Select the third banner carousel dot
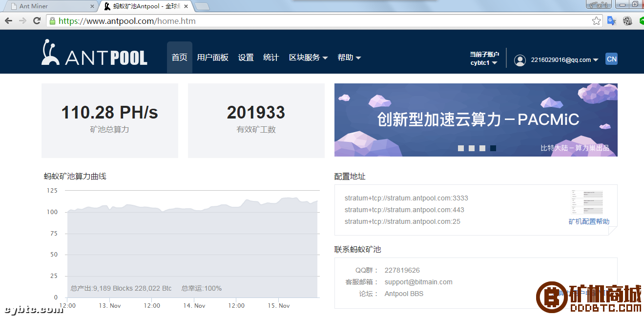 point(482,148)
